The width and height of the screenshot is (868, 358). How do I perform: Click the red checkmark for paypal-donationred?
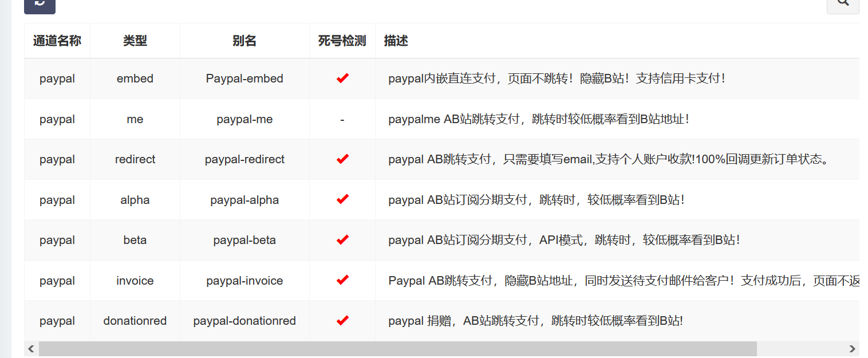click(342, 321)
